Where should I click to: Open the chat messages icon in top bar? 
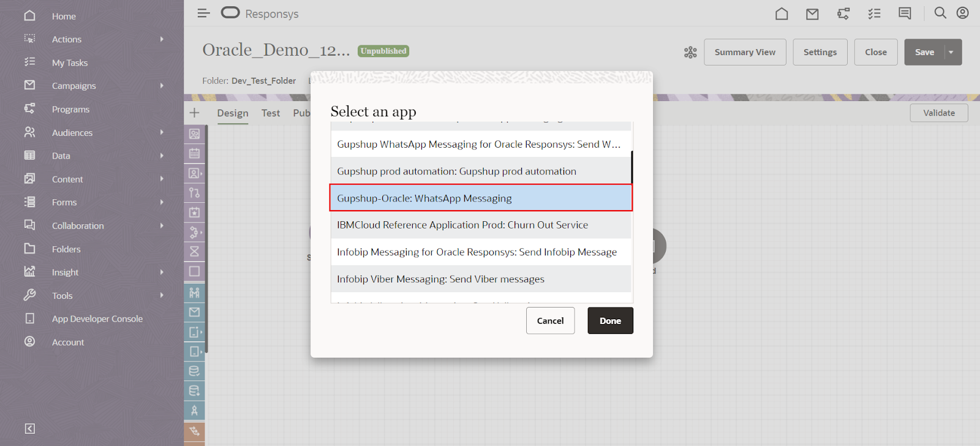click(x=905, y=13)
